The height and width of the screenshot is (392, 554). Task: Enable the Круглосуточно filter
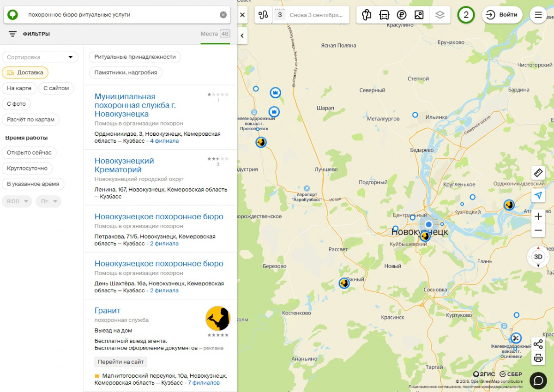coord(27,168)
